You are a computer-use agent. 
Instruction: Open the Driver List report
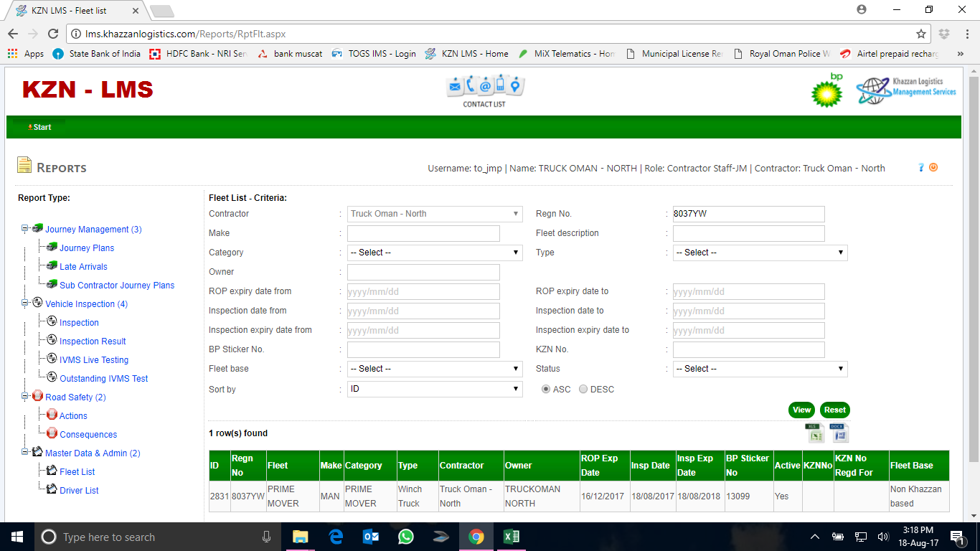click(x=79, y=491)
